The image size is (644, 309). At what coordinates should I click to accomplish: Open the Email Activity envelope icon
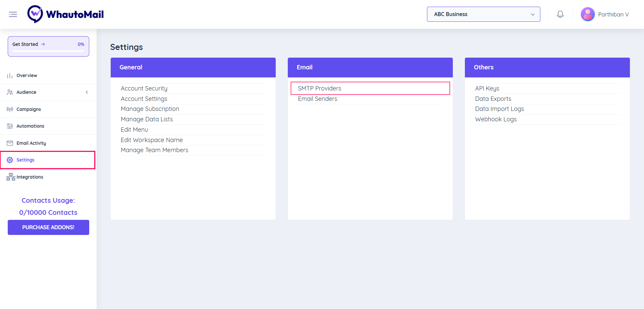[9, 143]
